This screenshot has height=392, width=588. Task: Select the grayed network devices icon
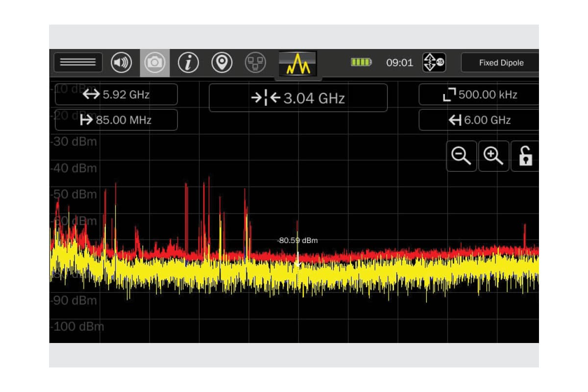click(255, 63)
